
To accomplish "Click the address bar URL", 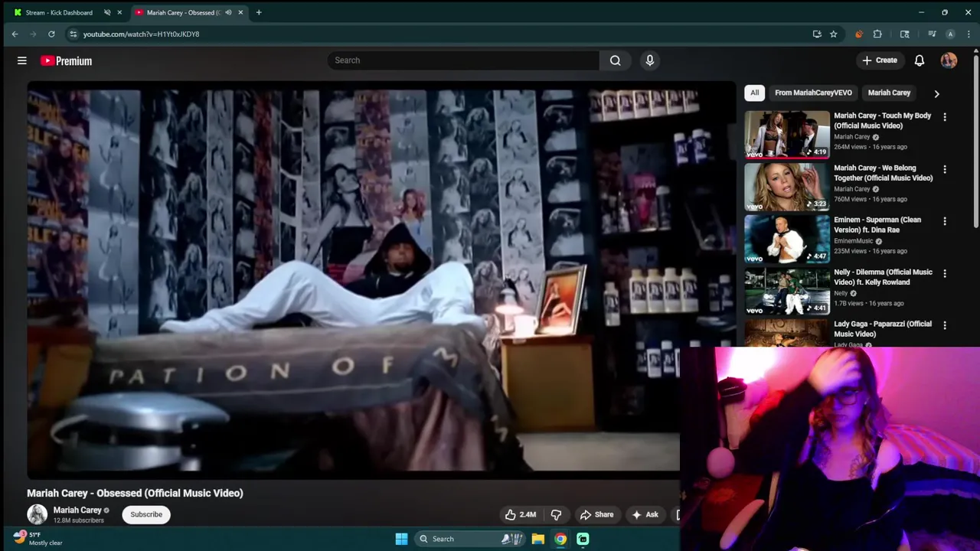I will (141, 34).
